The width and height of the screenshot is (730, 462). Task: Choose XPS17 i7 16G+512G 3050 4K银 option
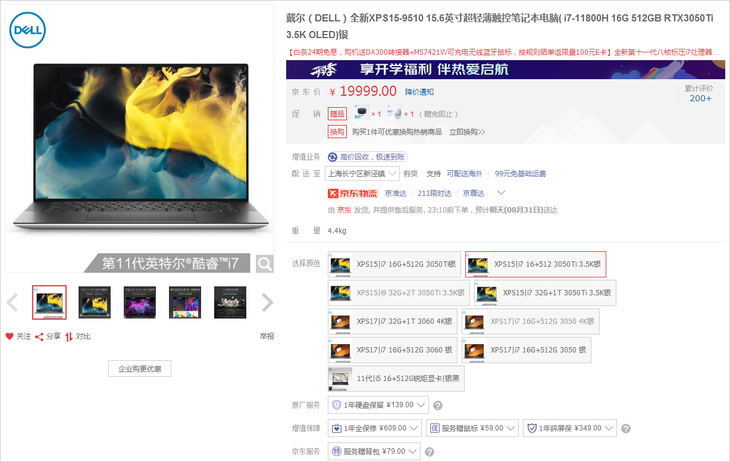530,321
